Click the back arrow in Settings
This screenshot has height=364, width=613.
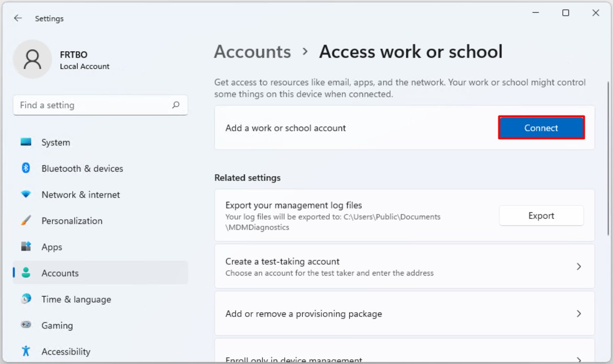(x=18, y=18)
